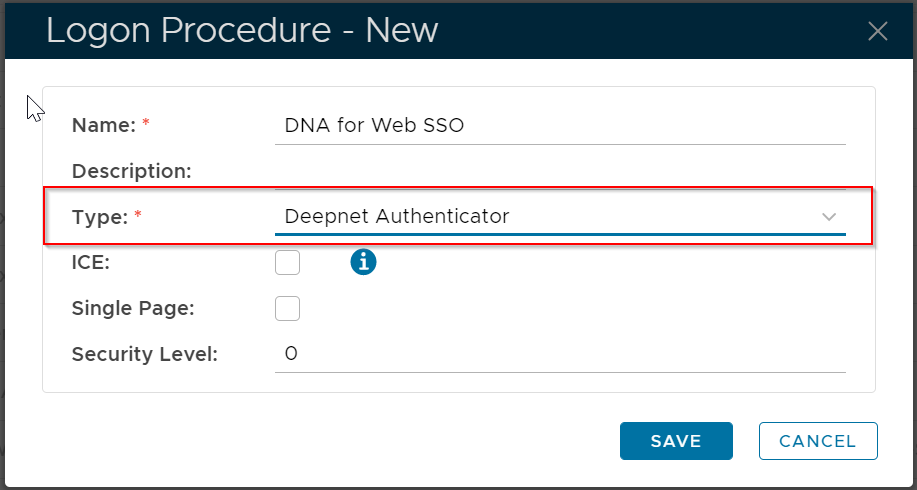Expand the Type dropdown chevron
Image resolution: width=917 pixels, height=490 pixels.
828,216
